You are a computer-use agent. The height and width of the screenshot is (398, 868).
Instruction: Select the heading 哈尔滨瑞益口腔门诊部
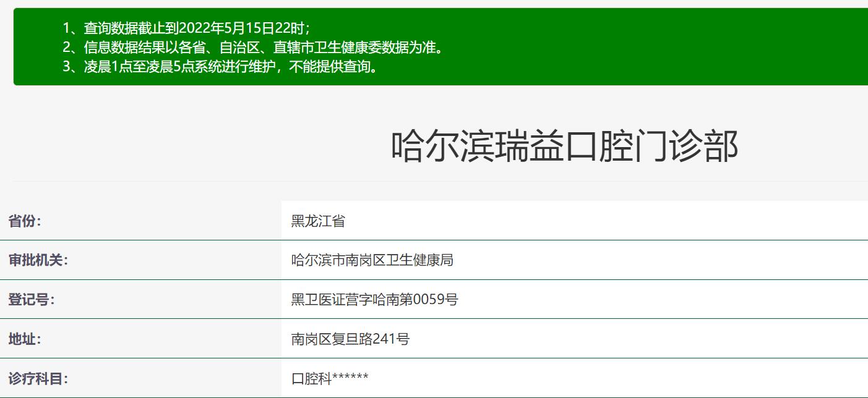click(x=564, y=147)
